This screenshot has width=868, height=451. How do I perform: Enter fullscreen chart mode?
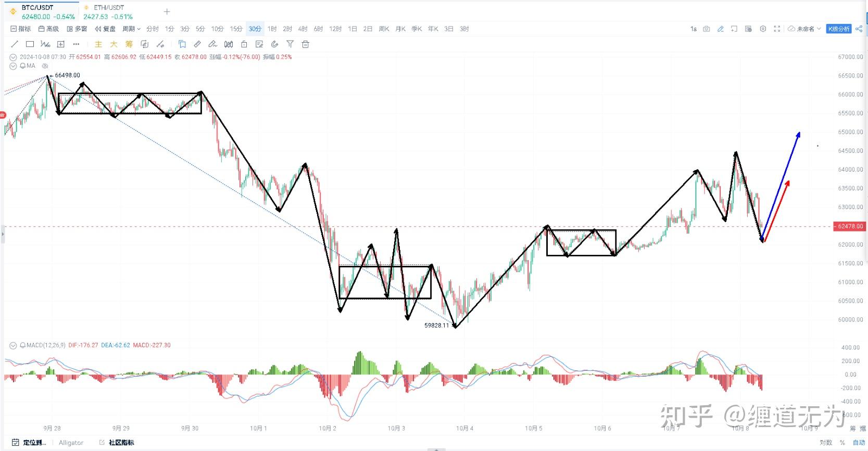coord(777,29)
